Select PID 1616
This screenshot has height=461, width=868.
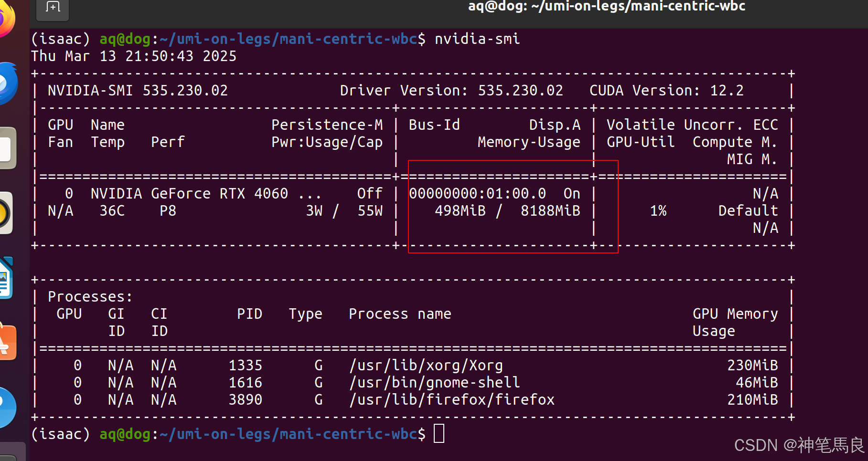coord(246,383)
